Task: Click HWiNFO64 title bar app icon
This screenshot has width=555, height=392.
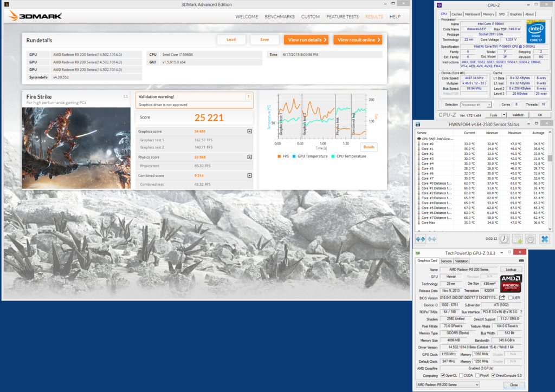Action: [418, 124]
